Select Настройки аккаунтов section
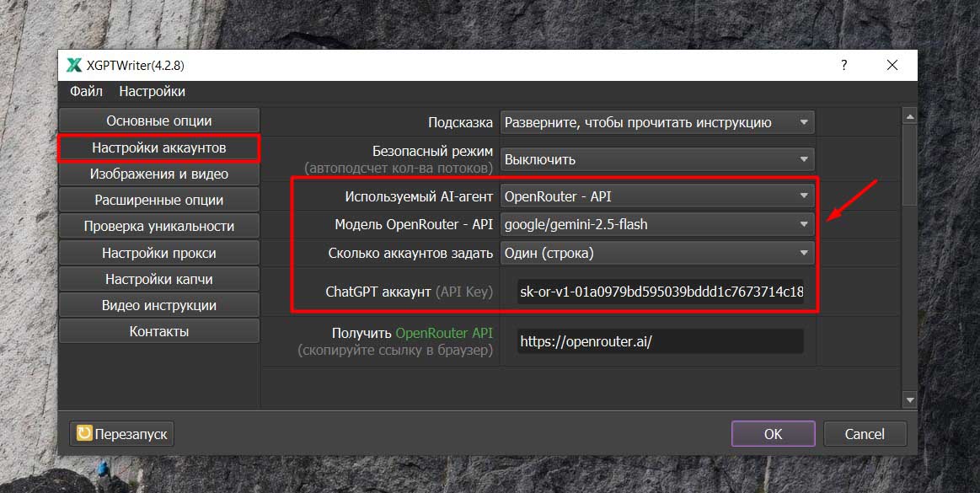The height and width of the screenshot is (493, 980). (158, 147)
